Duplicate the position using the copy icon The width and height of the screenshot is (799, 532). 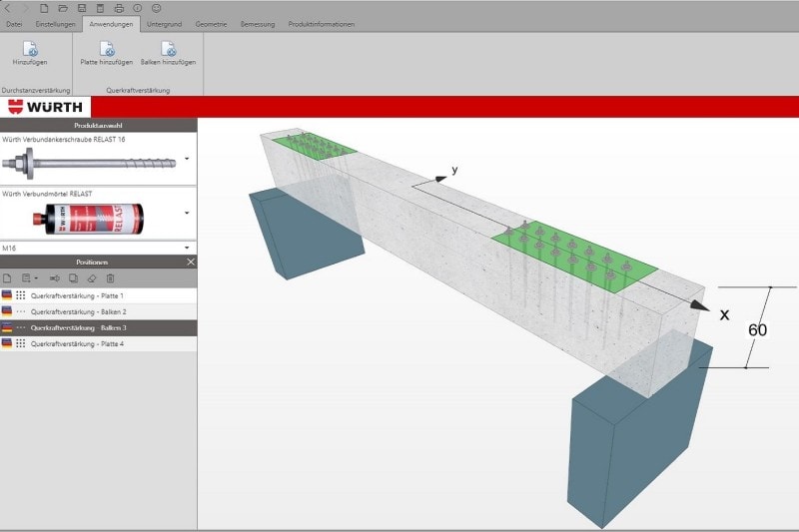click(73, 278)
